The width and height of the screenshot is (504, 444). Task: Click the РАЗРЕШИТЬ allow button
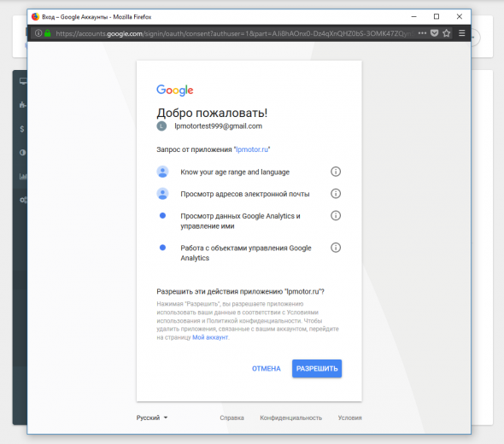pyautogui.click(x=317, y=369)
